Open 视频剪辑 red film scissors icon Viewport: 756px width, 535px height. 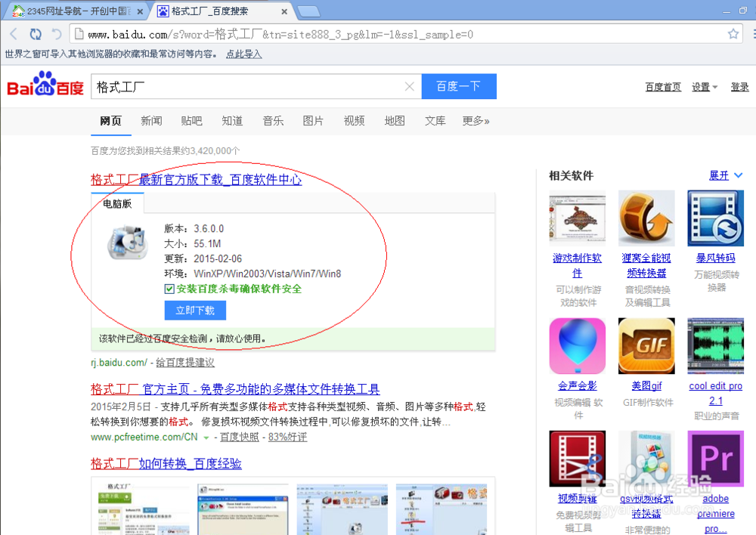click(x=577, y=459)
